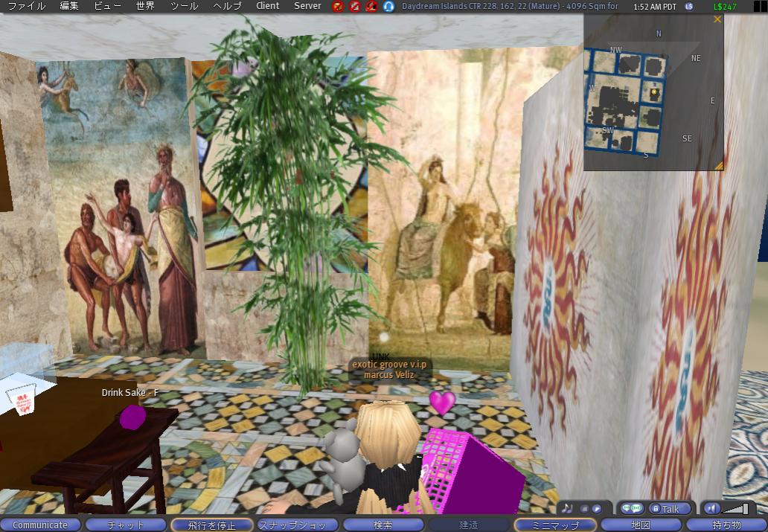
Task: Open the voice chat bubbles icon
Action: (x=633, y=508)
